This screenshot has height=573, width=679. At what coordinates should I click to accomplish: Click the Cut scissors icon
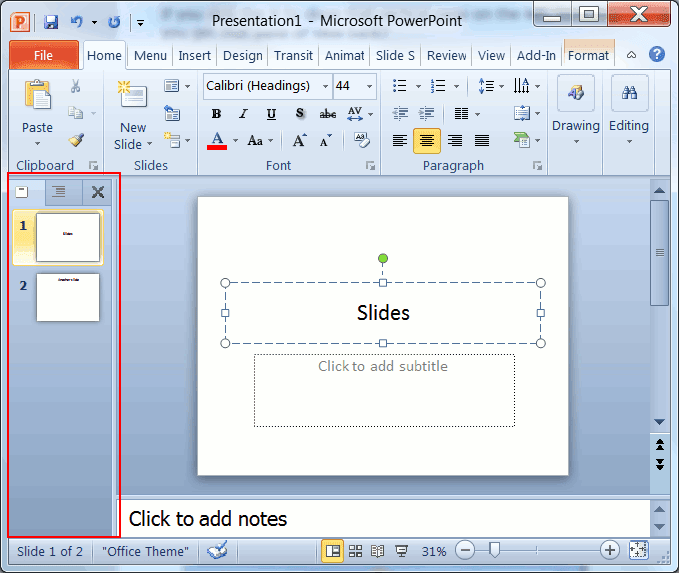[x=75, y=86]
